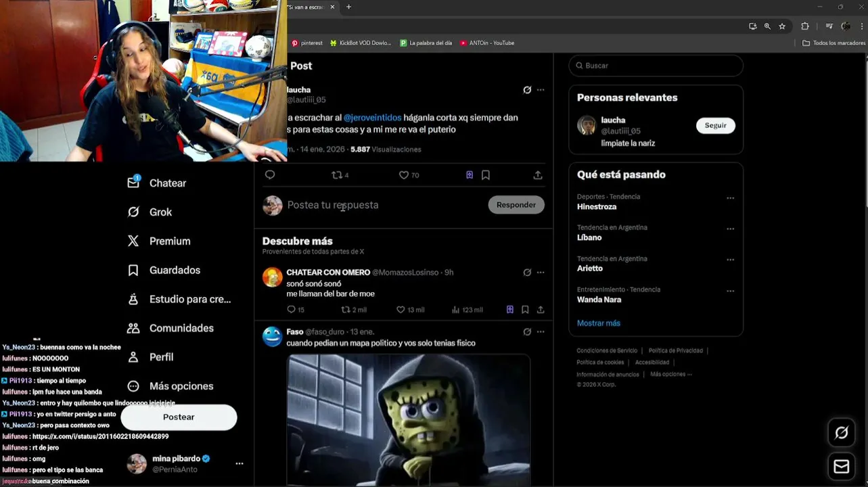The height and width of the screenshot is (487, 868).
Task: Open Hinestroza trending topic
Action: coord(597,207)
